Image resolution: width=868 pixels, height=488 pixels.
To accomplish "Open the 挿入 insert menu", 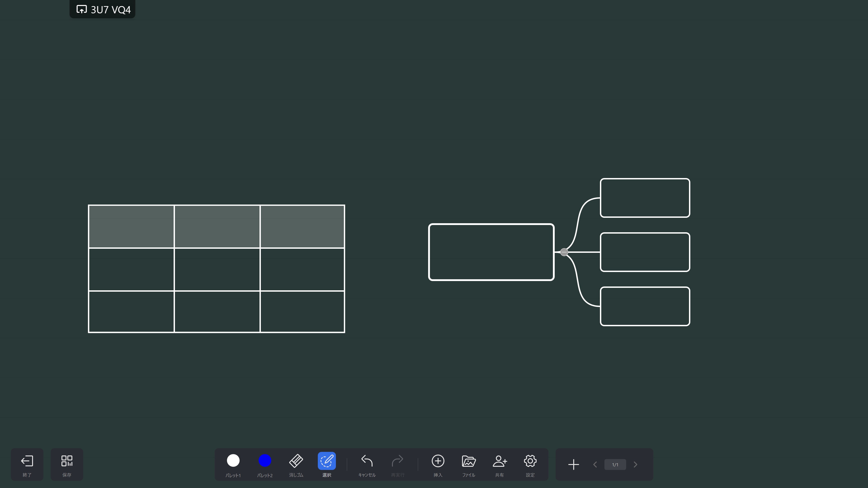I will (438, 461).
